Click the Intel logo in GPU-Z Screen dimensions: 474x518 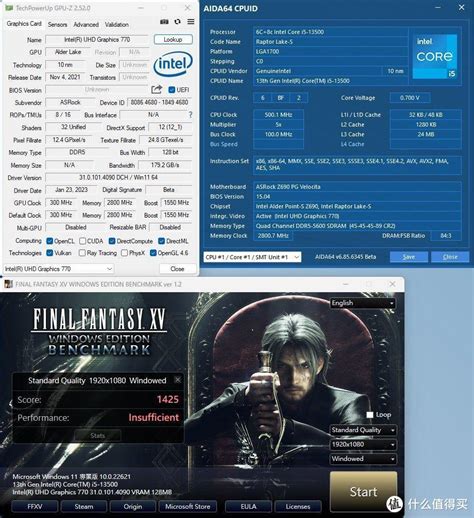(173, 63)
